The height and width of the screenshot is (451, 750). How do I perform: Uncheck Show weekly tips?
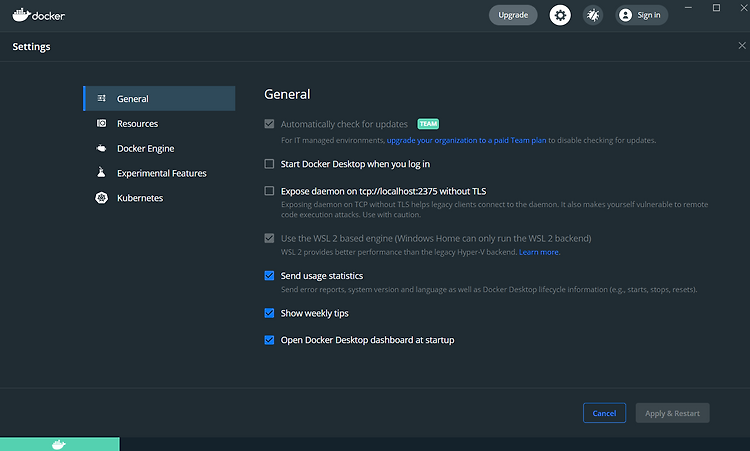[269, 313]
